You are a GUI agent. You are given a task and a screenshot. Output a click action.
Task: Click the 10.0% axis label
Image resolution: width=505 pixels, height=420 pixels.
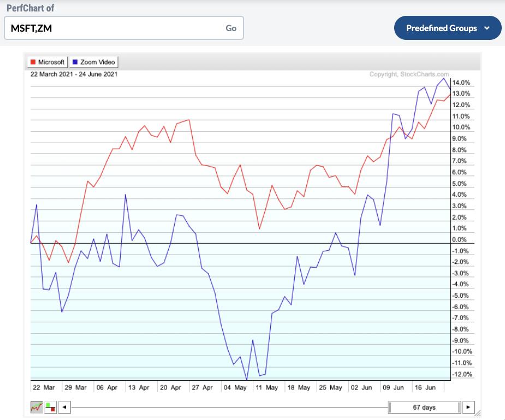[461, 127]
